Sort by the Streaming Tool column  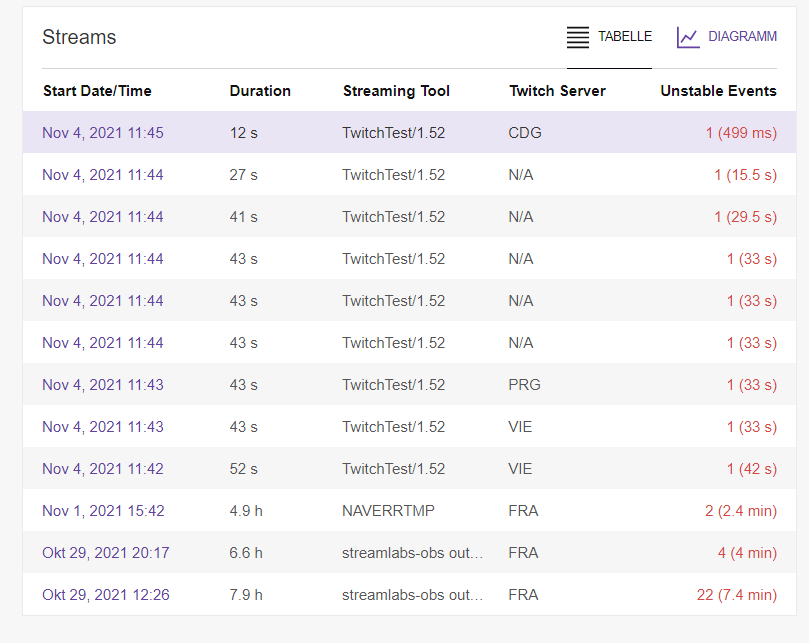(x=396, y=90)
